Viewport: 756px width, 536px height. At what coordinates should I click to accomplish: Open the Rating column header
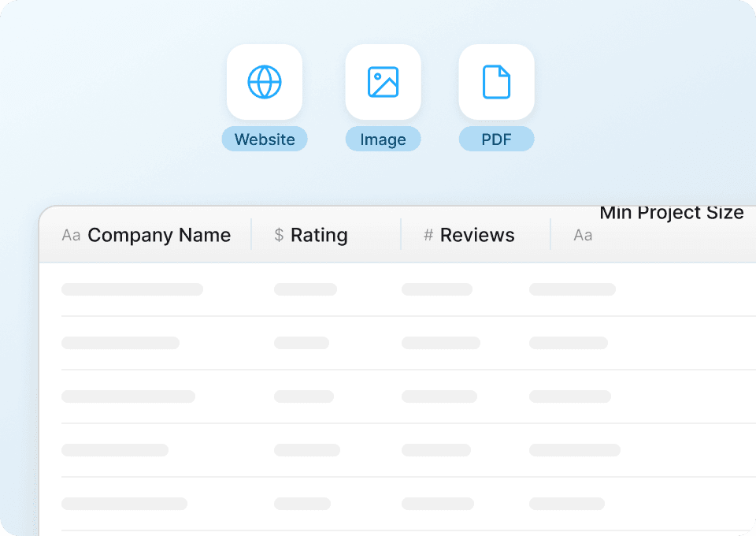coord(319,236)
